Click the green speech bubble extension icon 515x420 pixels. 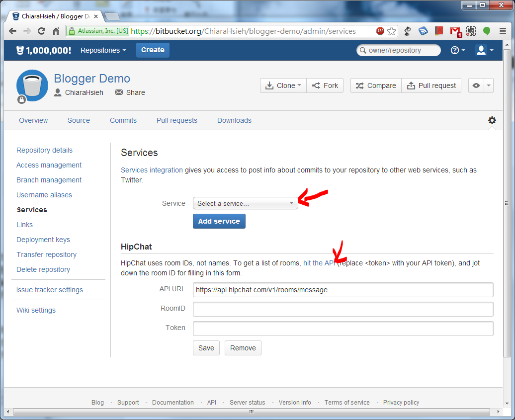coord(487,31)
